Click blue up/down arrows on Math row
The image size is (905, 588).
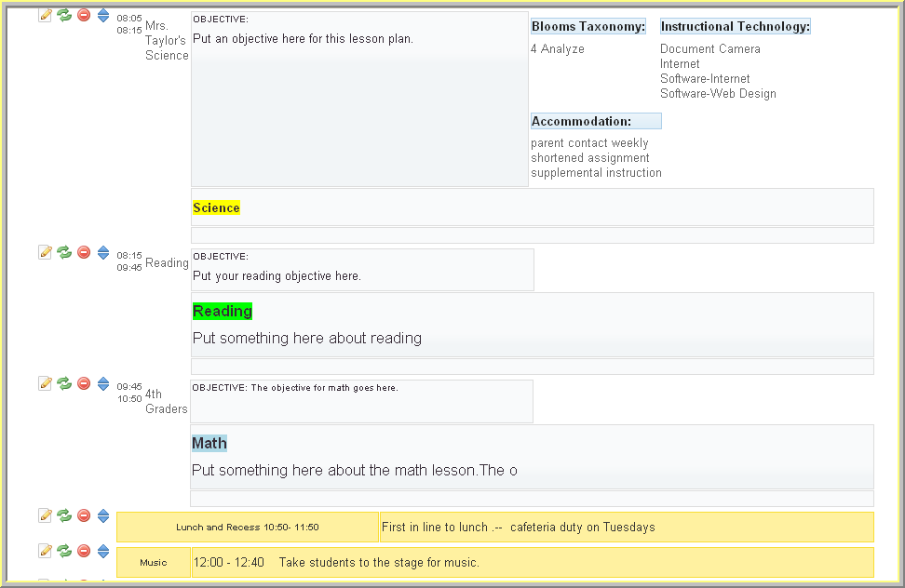(x=103, y=383)
